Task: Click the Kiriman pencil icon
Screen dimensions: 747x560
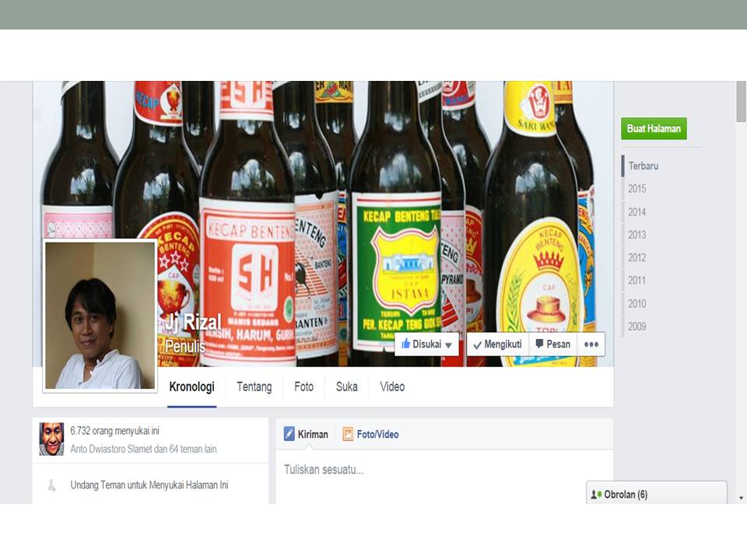Action: pos(289,434)
